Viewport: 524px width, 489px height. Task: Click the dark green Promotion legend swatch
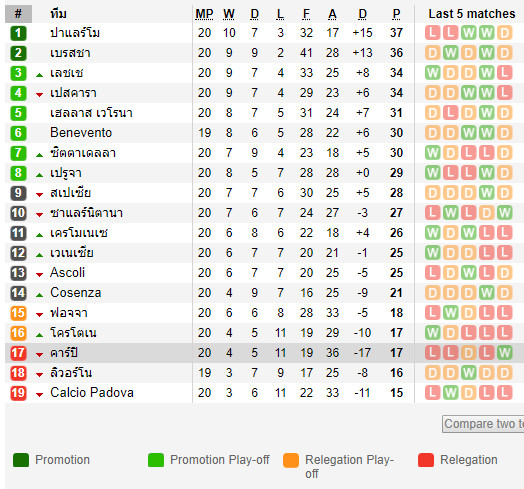click(21, 460)
